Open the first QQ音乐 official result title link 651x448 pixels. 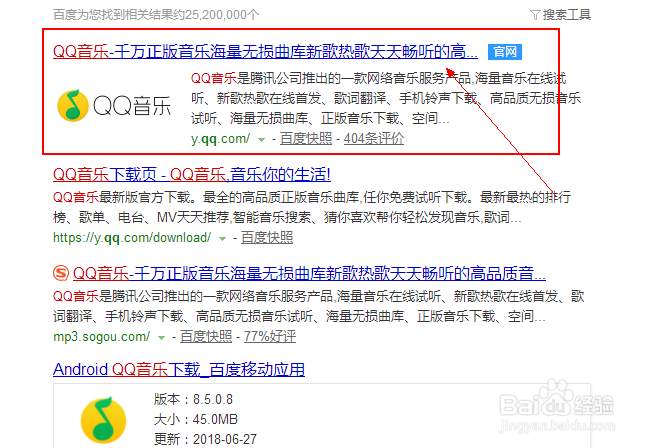click(x=265, y=52)
